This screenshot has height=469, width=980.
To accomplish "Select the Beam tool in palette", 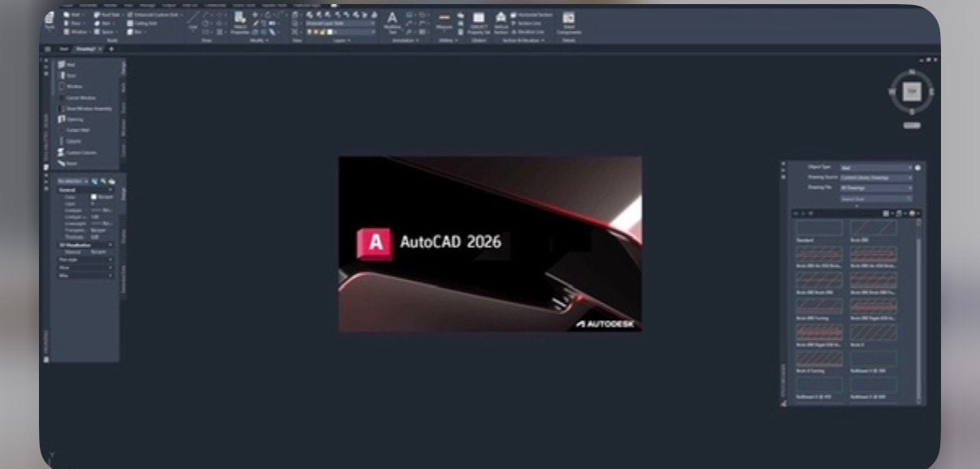I will pyautogui.click(x=69, y=163).
